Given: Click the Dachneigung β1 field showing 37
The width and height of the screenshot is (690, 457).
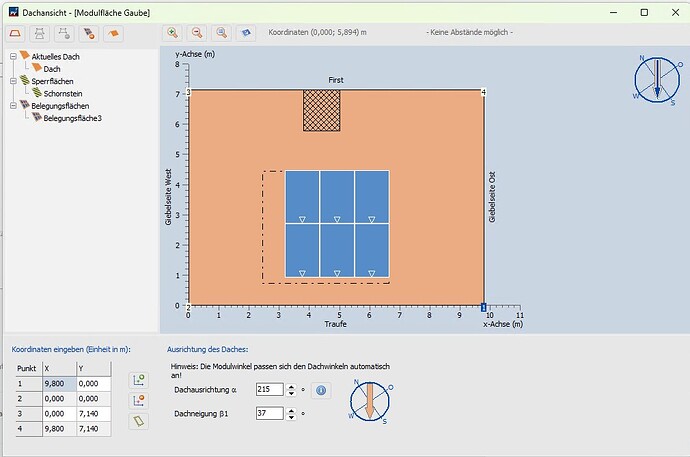Looking at the screenshot, I should pyautogui.click(x=270, y=413).
